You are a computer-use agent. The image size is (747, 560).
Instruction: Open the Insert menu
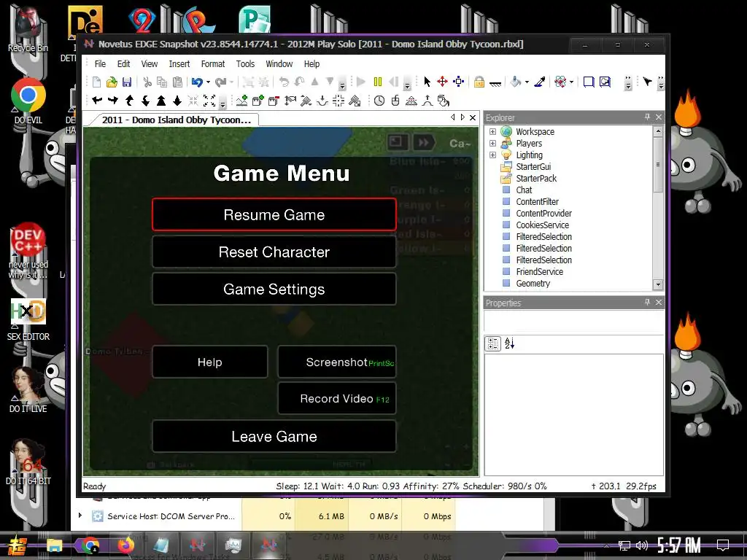[x=179, y=64]
